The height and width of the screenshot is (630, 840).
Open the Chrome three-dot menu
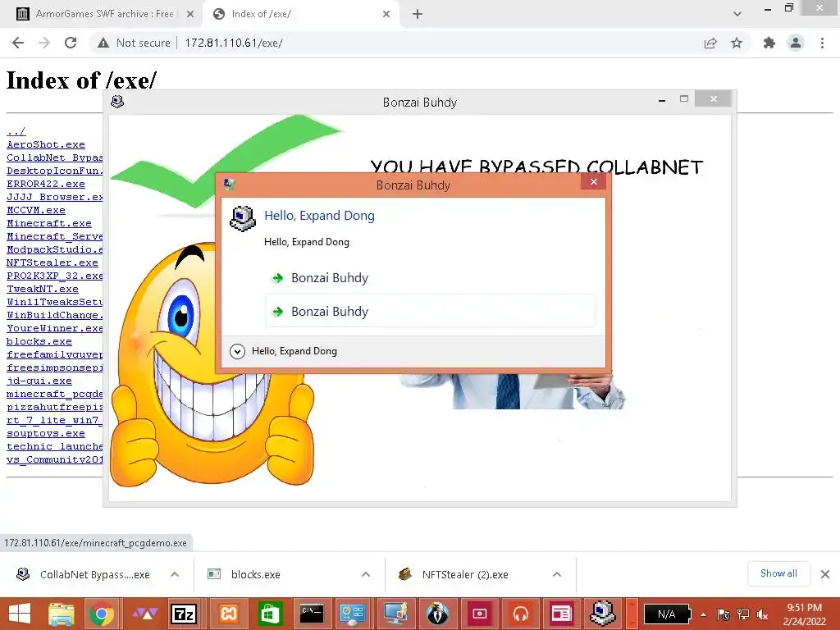[822, 43]
